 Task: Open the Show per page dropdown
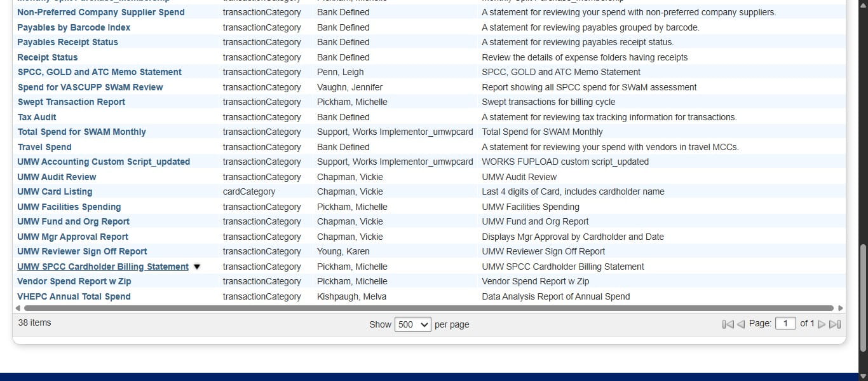pos(412,324)
